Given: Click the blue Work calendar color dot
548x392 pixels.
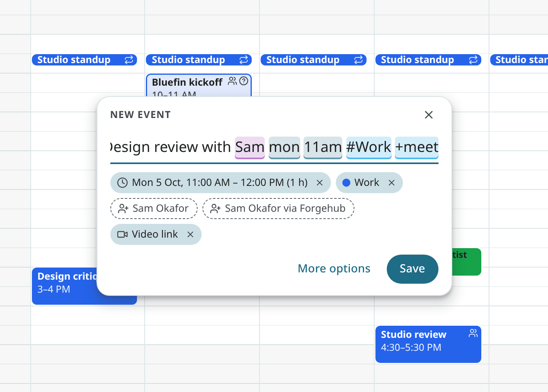Looking at the screenshot, I should point(346,183).
